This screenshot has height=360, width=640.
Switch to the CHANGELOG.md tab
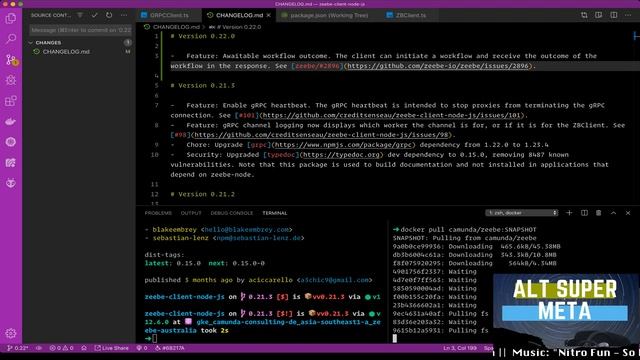(x=239, y=15)
